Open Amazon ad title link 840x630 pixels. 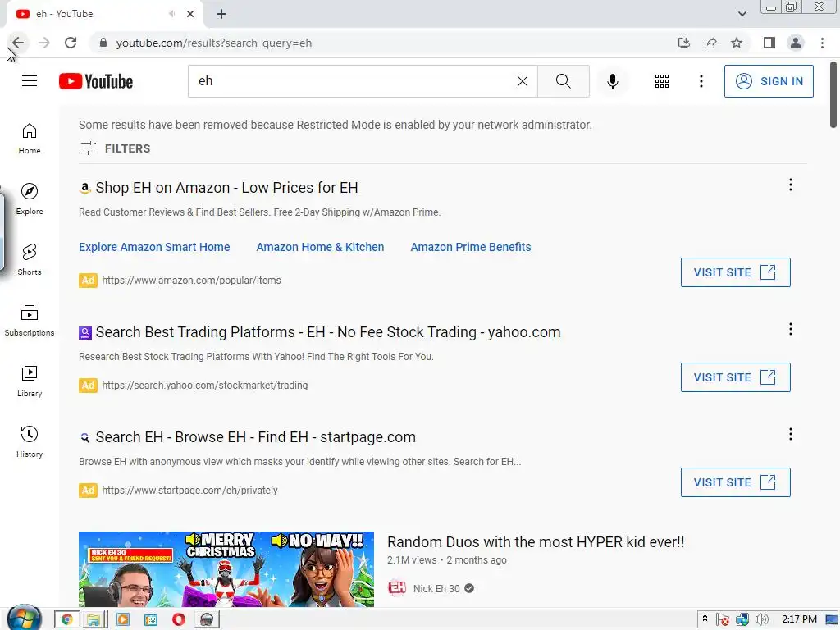tap(226, 188)
